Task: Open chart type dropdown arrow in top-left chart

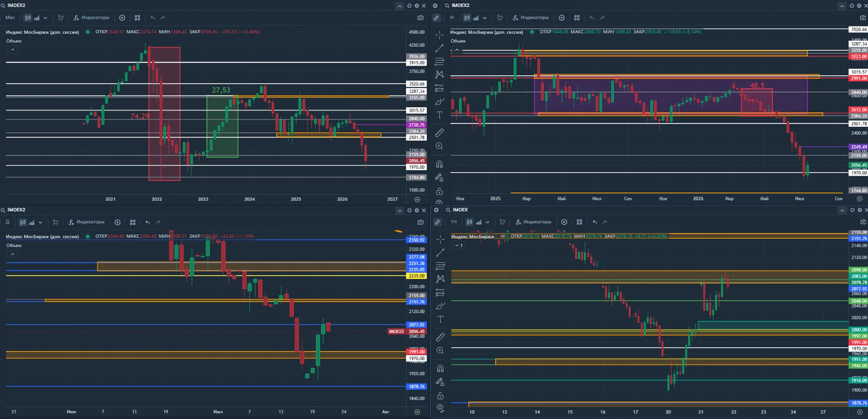Action: pyautogui.click(x=45, y=18)
